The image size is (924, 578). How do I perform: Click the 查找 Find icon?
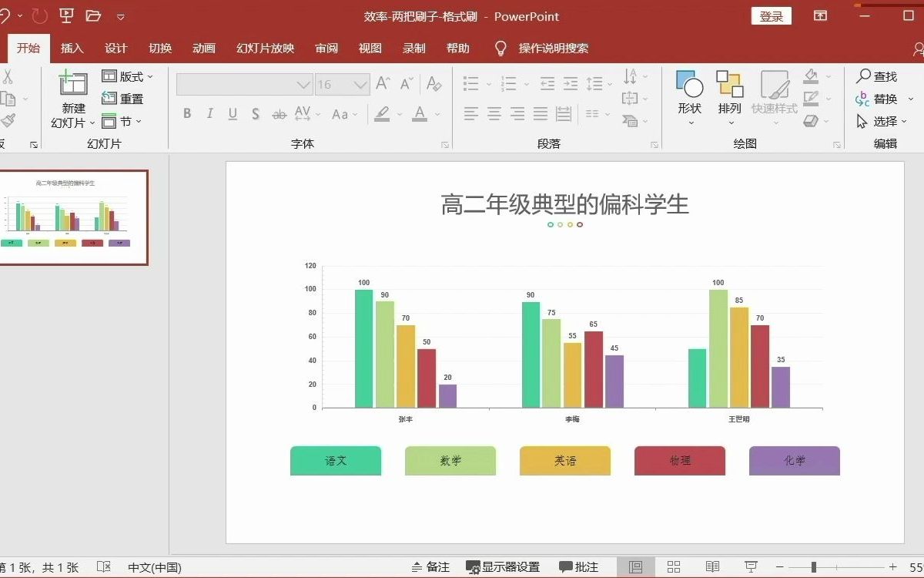click(x=880, y=76)
